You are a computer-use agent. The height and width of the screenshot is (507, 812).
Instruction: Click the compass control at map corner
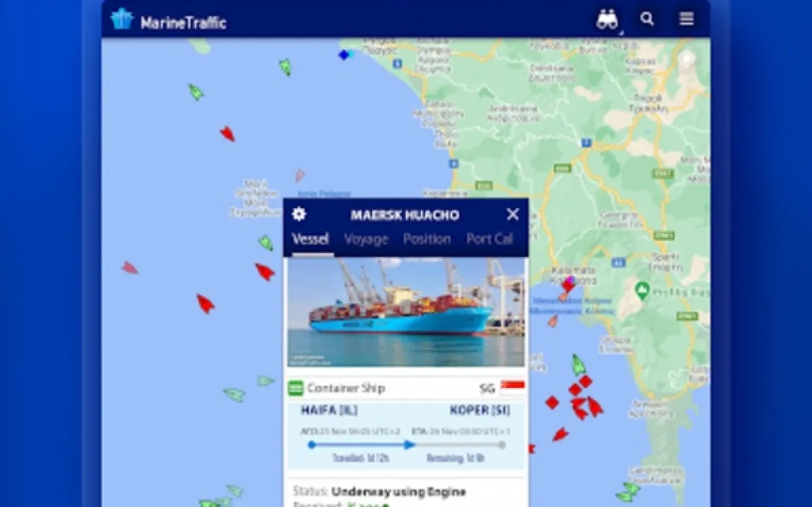pos(687,59)
